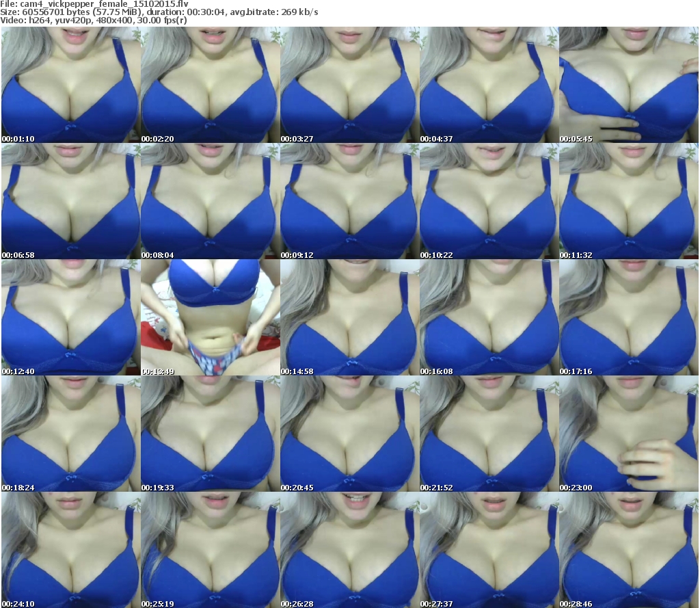Select the thumbnail stamped 00:11:32
Viewport: 700px width, 608px height.
pos(629,201)
